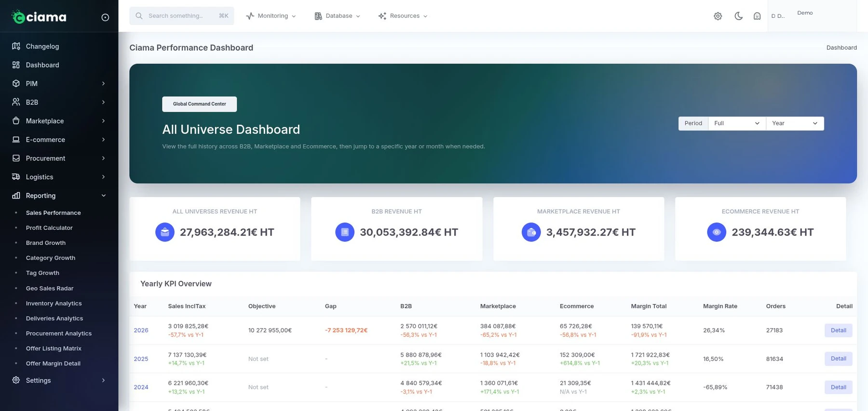
Task: Click the Marketplace revenue wallet icon
Action: pos(531,232)
